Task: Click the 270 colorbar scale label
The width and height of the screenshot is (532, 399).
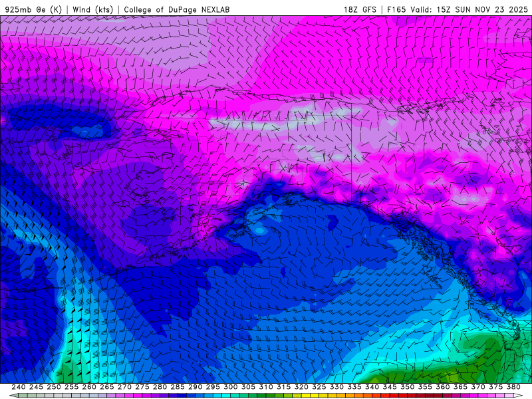Action: (x=124, y=387)
